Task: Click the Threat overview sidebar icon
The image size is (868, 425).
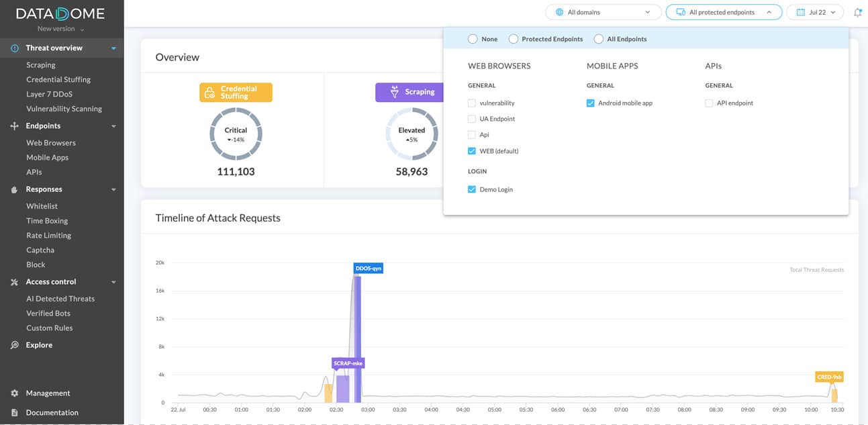Action: pos(14,48)
